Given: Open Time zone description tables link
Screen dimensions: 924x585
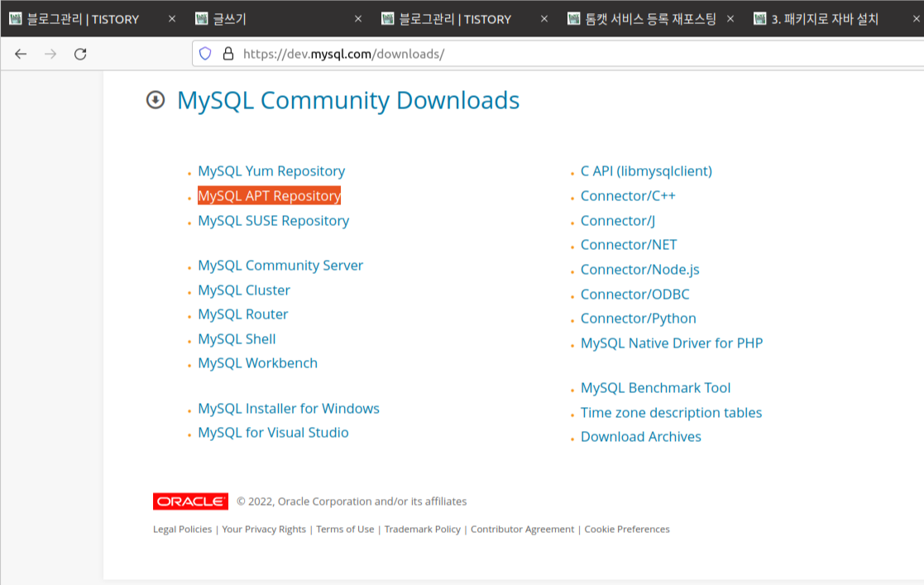Looking at the screenshot, I should pos(671,413).
